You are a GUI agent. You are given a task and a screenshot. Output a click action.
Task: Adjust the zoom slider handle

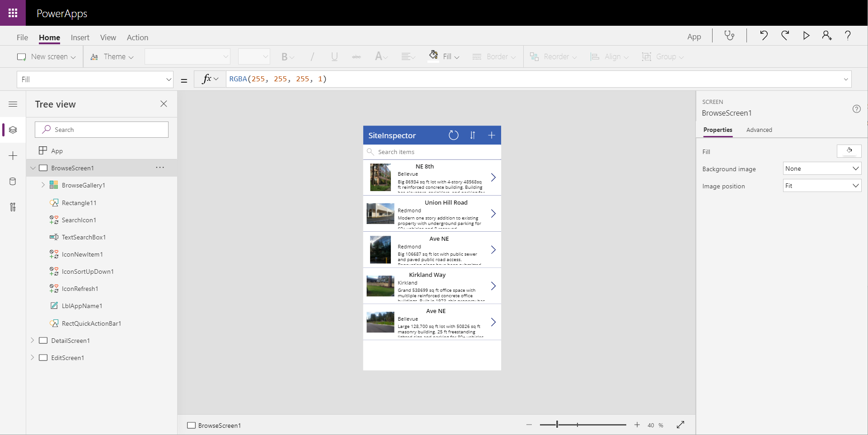(x=557, y=425)
